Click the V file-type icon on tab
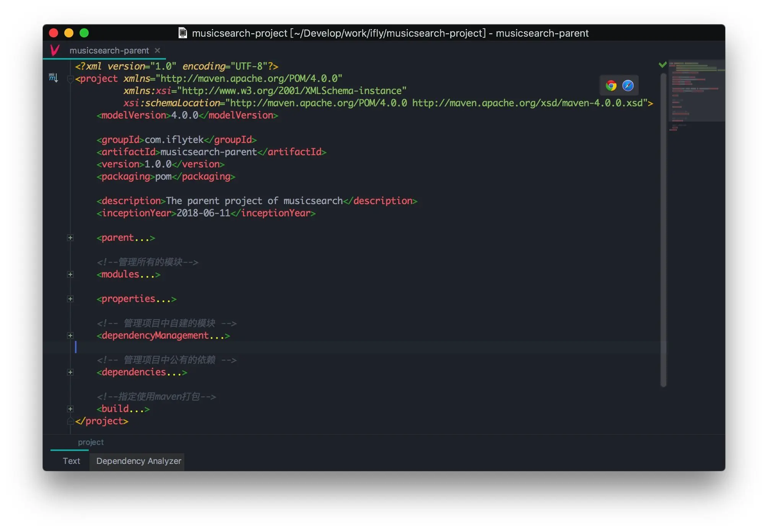 pos(55,50)
